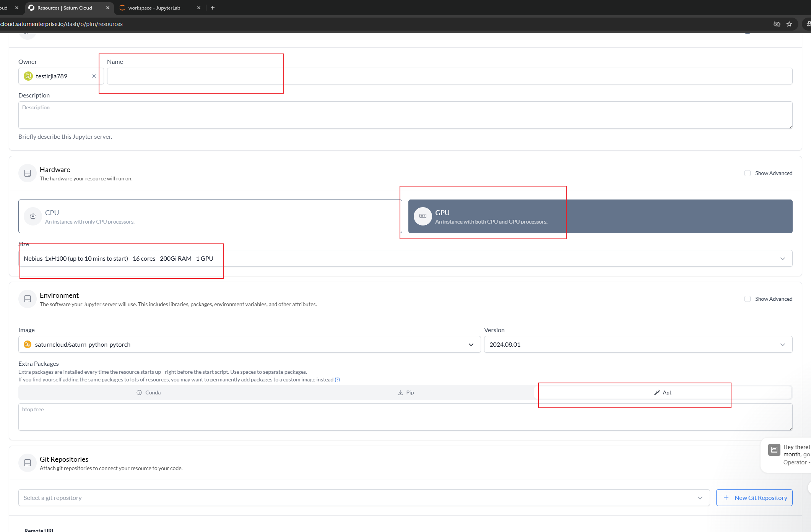Click the Description text area

(x=405, y=115)
